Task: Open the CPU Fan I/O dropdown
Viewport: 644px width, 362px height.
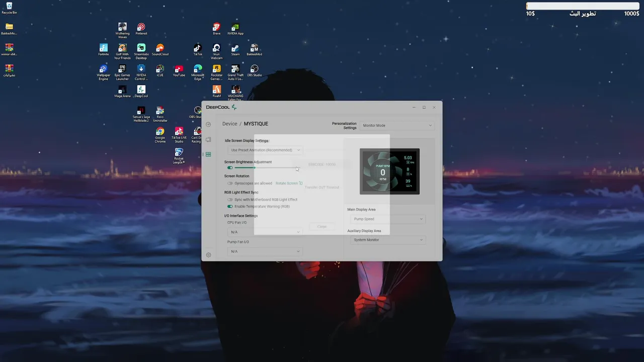Action: (265, 232)
